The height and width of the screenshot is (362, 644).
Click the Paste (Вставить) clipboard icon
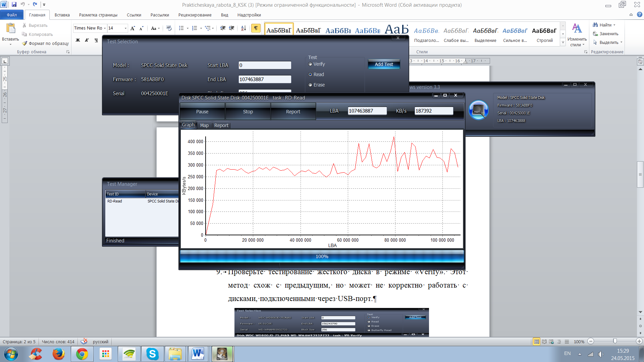(10, 28)
